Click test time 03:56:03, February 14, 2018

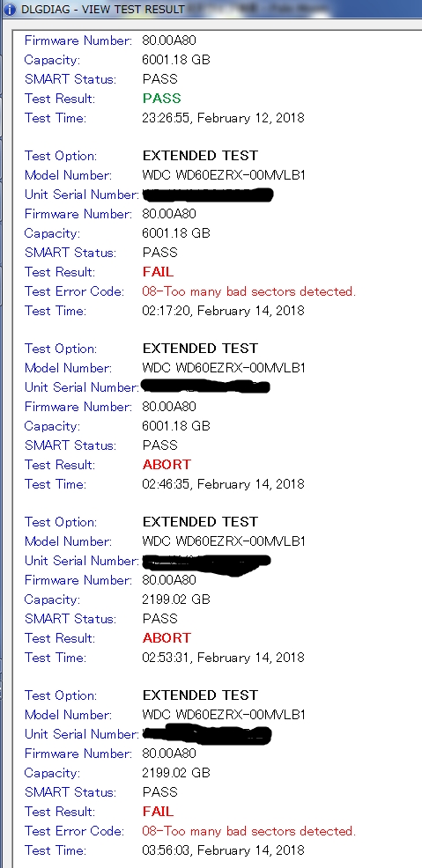click(223, 850)
